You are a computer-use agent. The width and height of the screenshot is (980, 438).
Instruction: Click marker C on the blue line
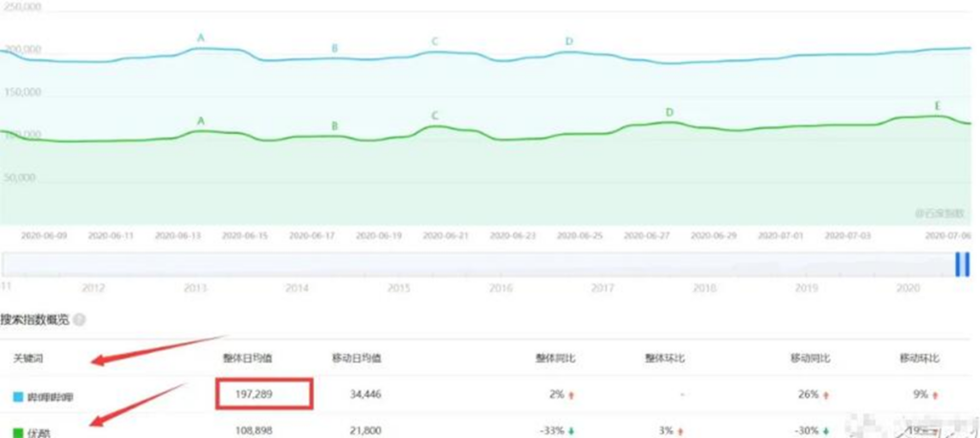pyautogui.click(x=435, y=42)
